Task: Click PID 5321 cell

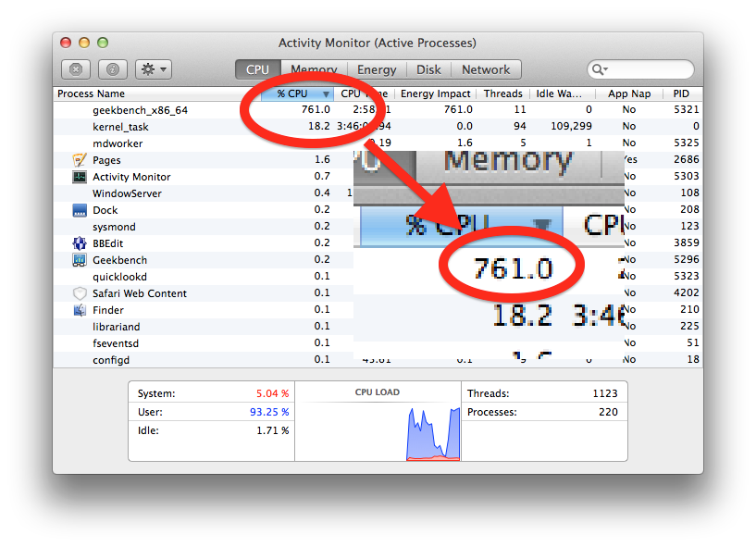Action: (686, 109)
